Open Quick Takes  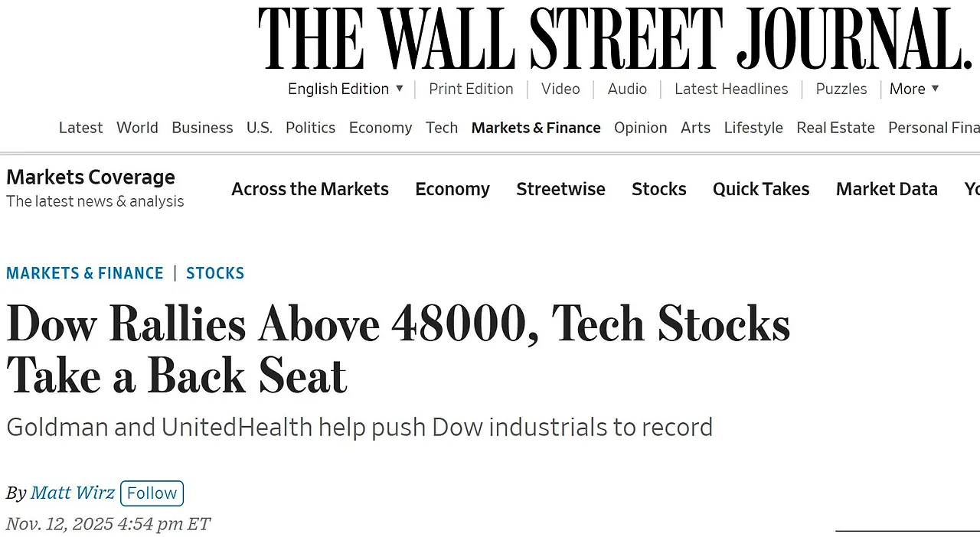click(x=761, y=189)
